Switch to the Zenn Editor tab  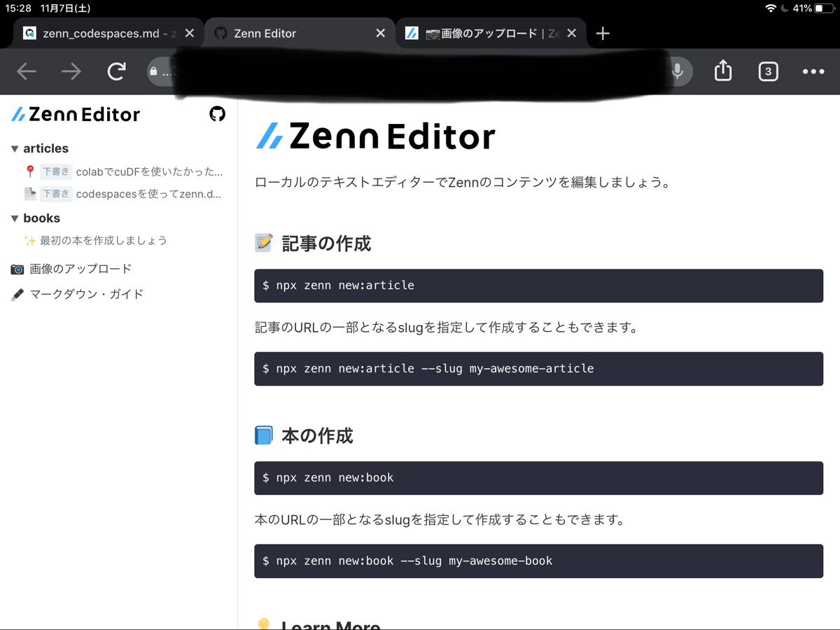pos(300,33)
